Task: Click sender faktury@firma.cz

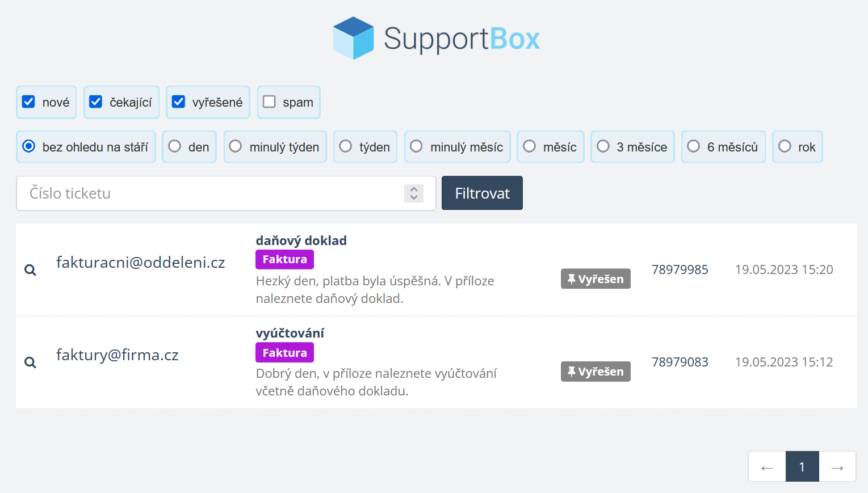Action: coord(117,355)
